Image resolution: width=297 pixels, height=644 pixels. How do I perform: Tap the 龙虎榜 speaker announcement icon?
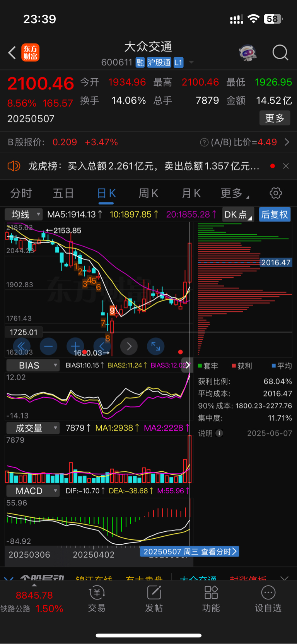coord(14,166)
